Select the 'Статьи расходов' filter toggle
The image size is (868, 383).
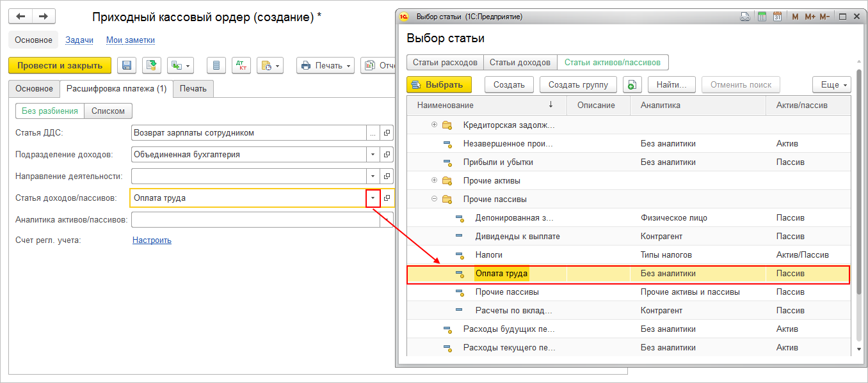click(445, 63)
